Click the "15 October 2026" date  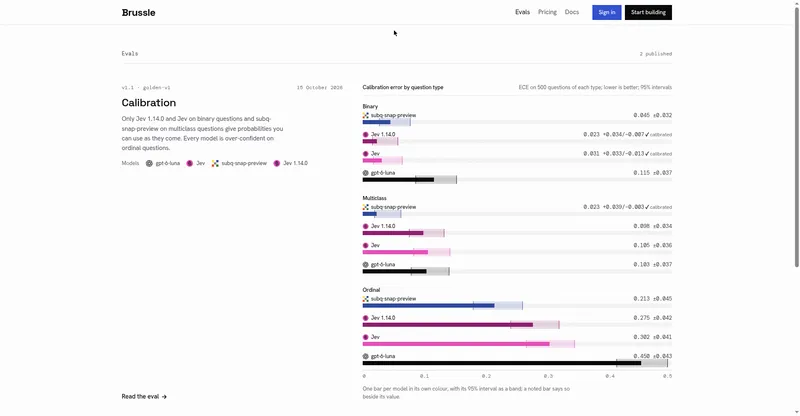point(319,88)
